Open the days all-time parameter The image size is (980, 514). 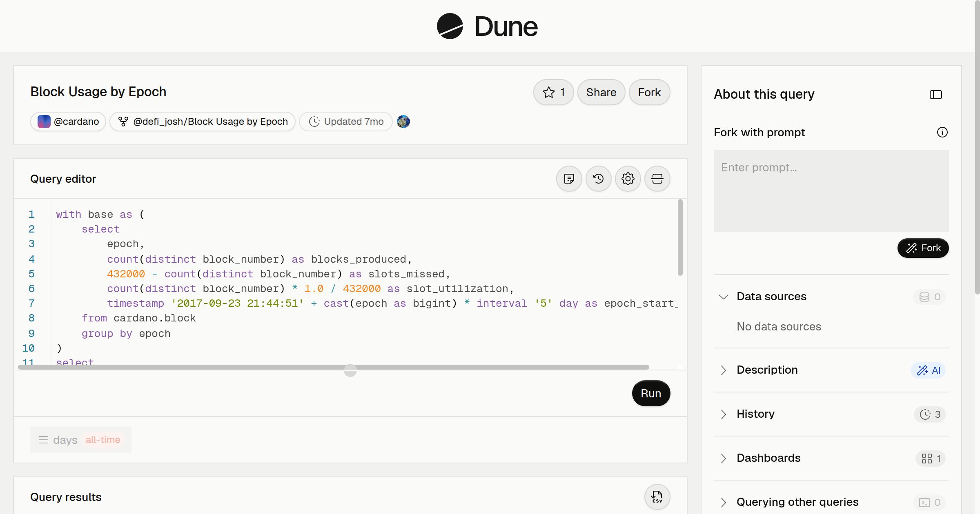pos(81,440)
